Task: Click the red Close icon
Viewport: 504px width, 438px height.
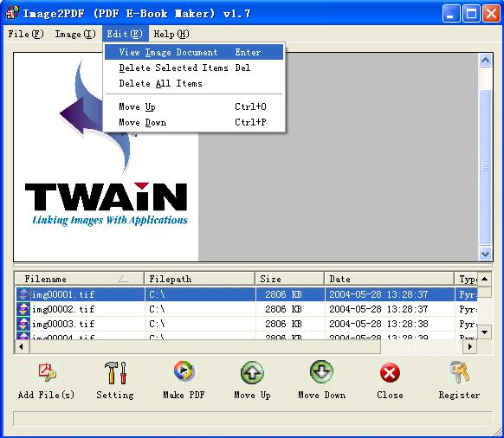Action: click(x=390, y=373)
